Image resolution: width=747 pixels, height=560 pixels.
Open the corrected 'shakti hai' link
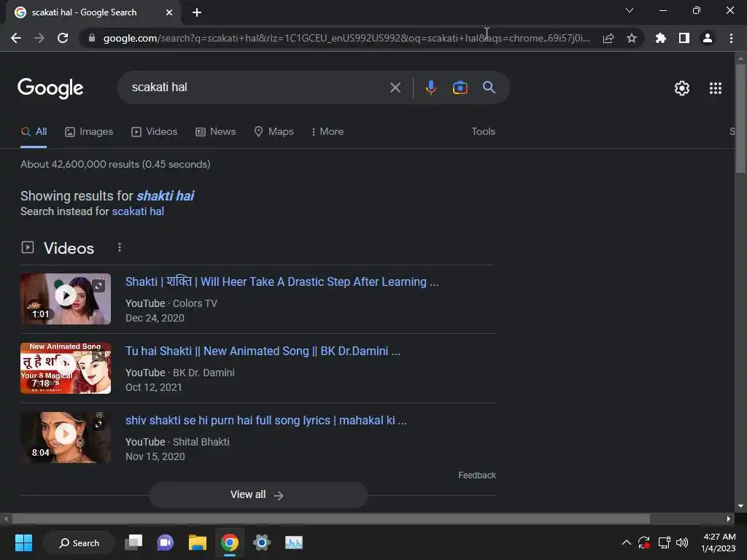[166, 196]
